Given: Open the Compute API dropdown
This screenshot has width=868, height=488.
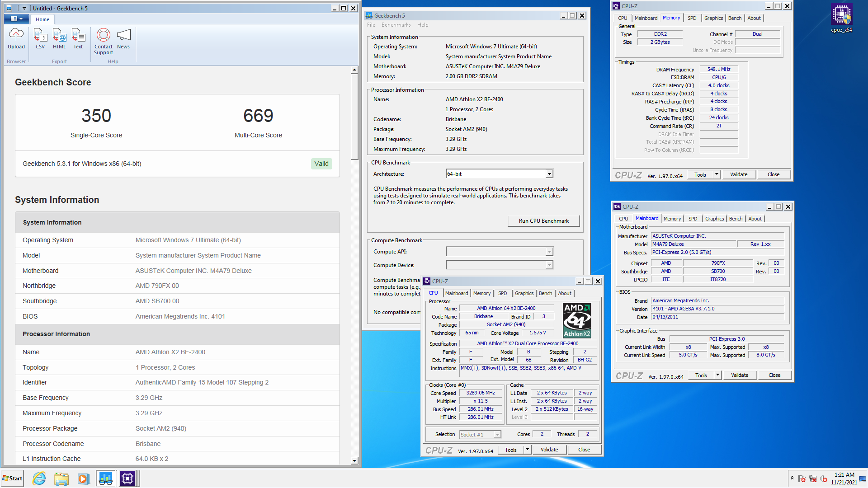Looking at the screenshot, I should (500, 252).
